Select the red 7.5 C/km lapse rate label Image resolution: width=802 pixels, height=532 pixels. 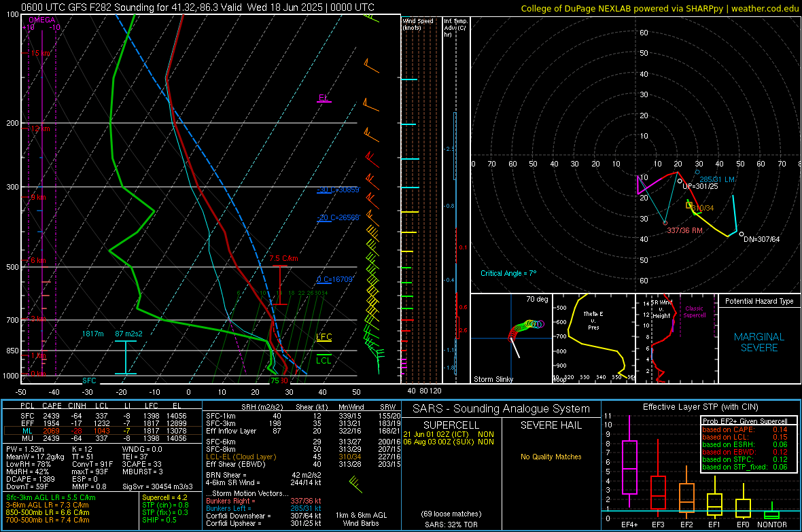(284, 258)
